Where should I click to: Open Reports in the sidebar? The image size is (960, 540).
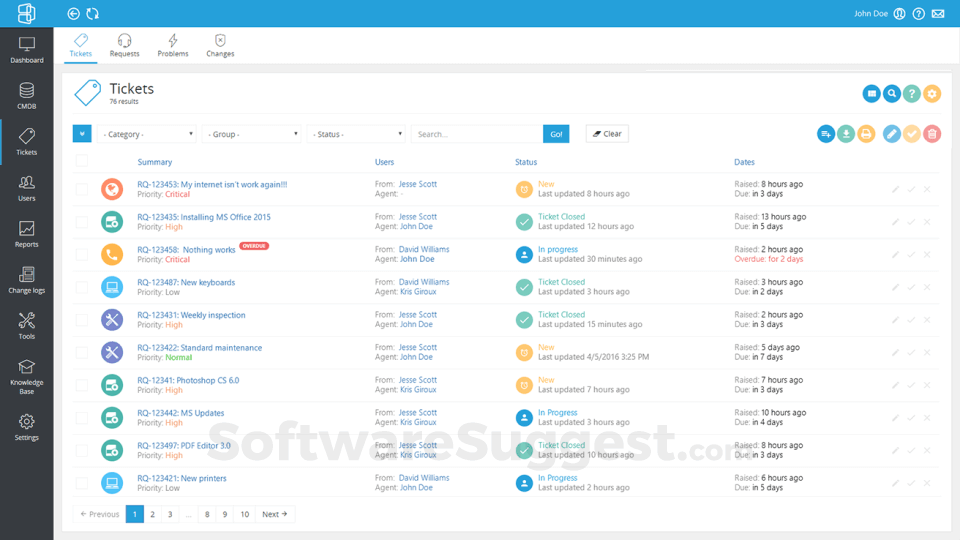pyautogui.click(x=26, y=234)
